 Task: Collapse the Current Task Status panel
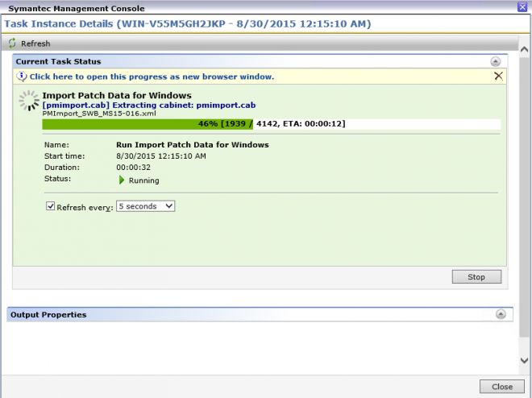click(x=496, y=61)
